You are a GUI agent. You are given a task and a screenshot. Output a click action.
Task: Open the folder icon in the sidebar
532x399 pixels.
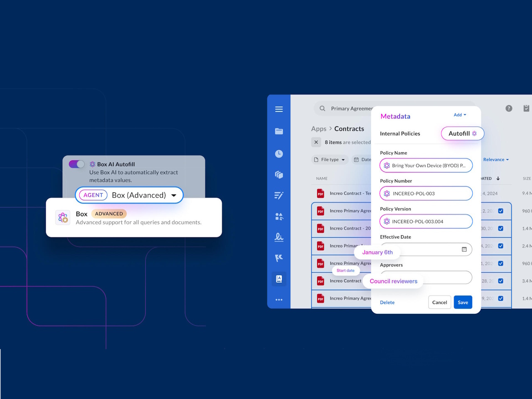pyautogui.click(x=279, y=131)
